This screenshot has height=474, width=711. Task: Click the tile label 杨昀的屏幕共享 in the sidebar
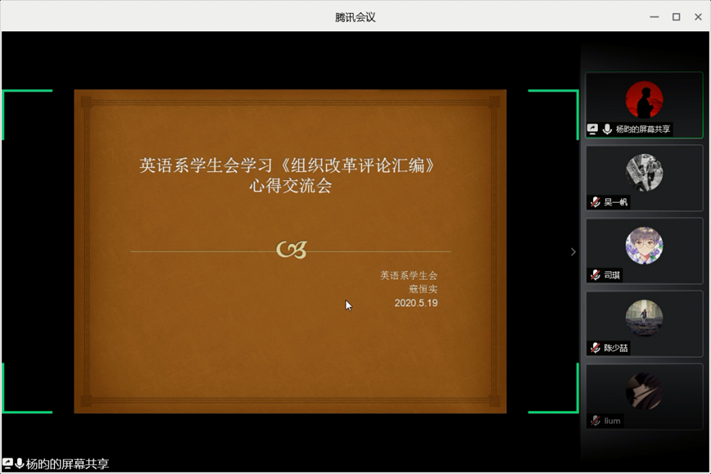643,129
